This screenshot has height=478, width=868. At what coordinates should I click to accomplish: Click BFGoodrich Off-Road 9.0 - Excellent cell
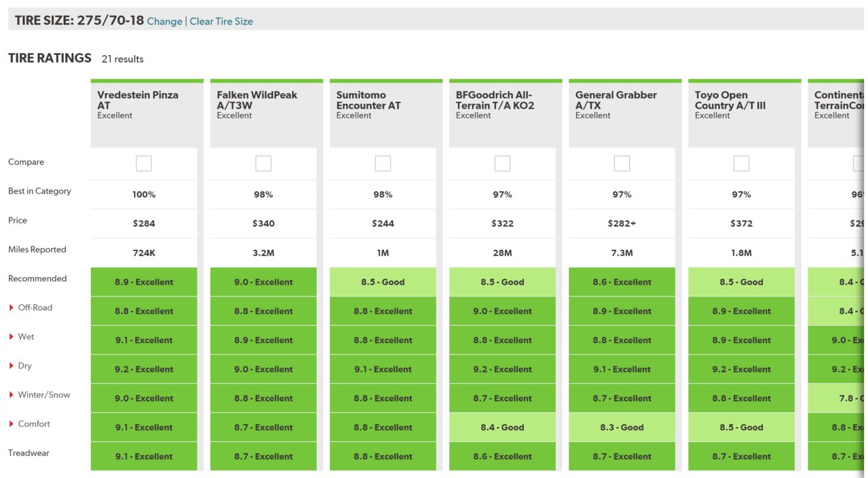click(502, 311)
